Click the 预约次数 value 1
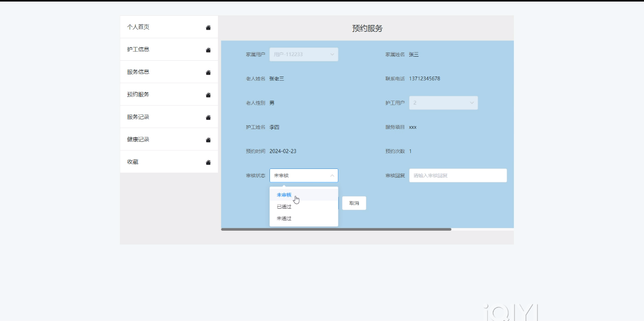Viewport: 644px width, 321px height. pyautogui.click(x=410, y=151)
